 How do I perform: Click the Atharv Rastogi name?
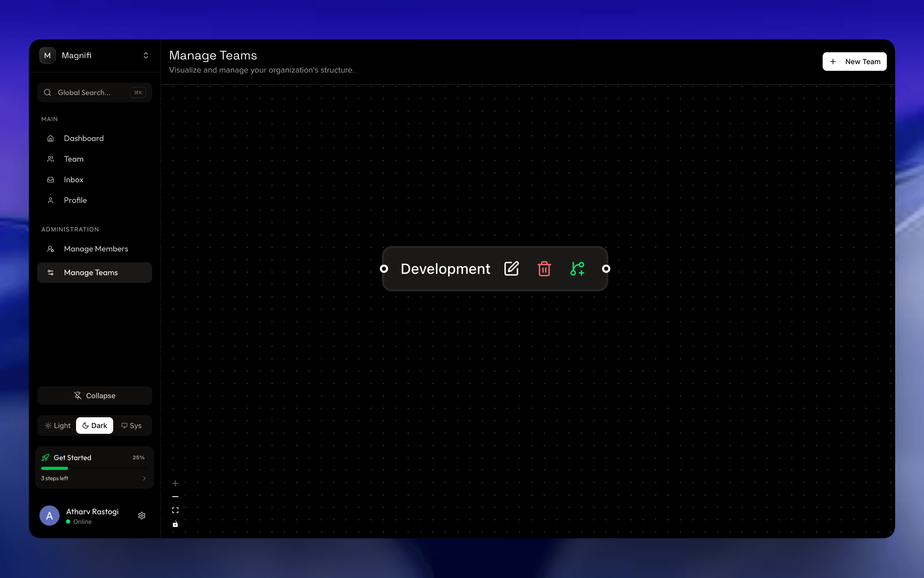(92, 512)
